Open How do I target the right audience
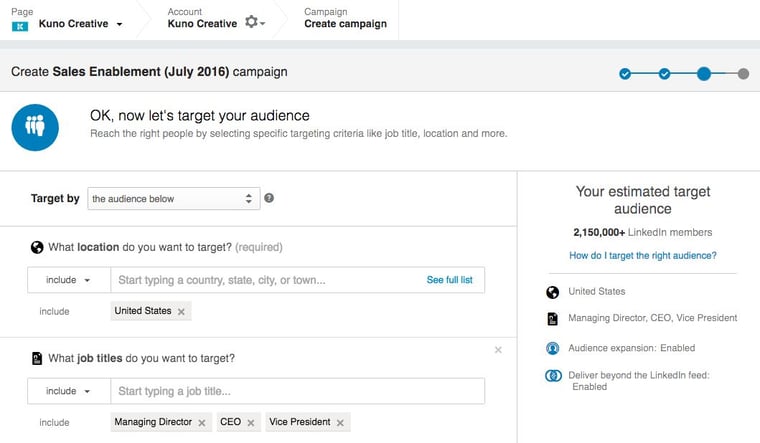 [642, 256]
